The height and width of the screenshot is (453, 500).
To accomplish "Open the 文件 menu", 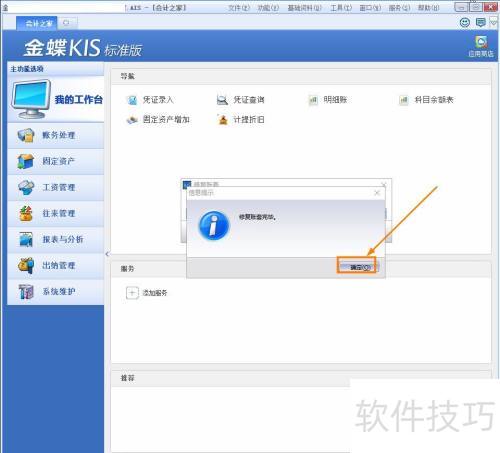I will pos(239,8).
